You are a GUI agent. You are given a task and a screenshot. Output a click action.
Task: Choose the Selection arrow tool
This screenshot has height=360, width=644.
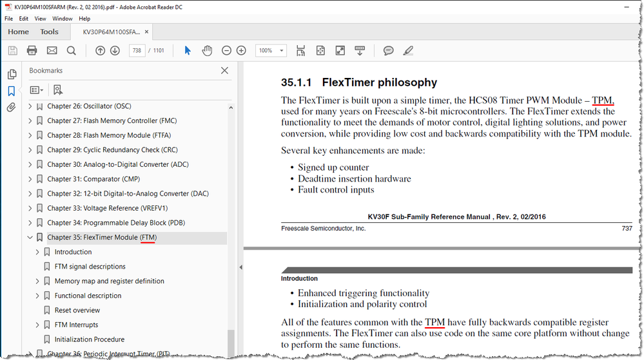[x=188, y=50]
